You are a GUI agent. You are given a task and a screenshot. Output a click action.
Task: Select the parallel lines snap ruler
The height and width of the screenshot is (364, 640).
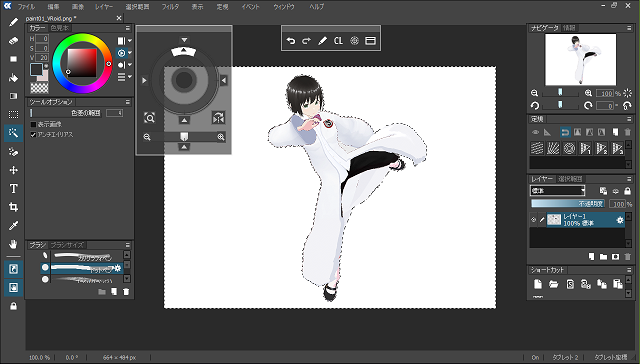pyautogui.click(x=537, y=148)
